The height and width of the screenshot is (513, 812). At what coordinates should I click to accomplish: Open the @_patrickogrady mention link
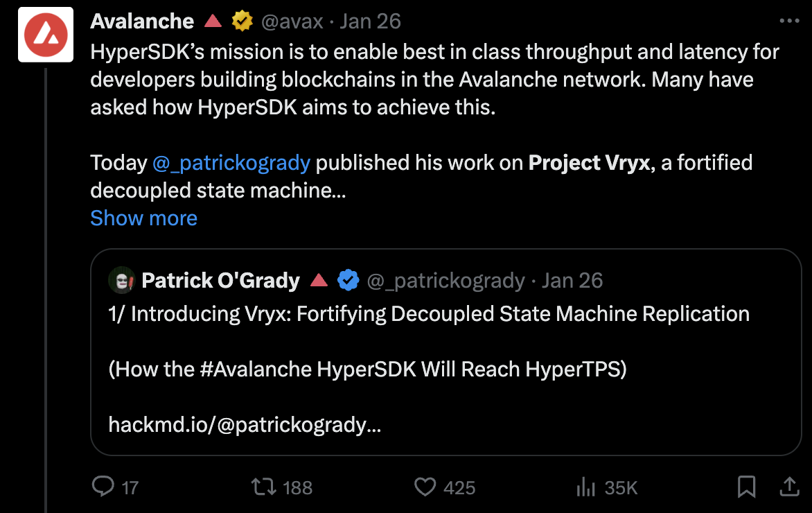click(x=231, y=163)
